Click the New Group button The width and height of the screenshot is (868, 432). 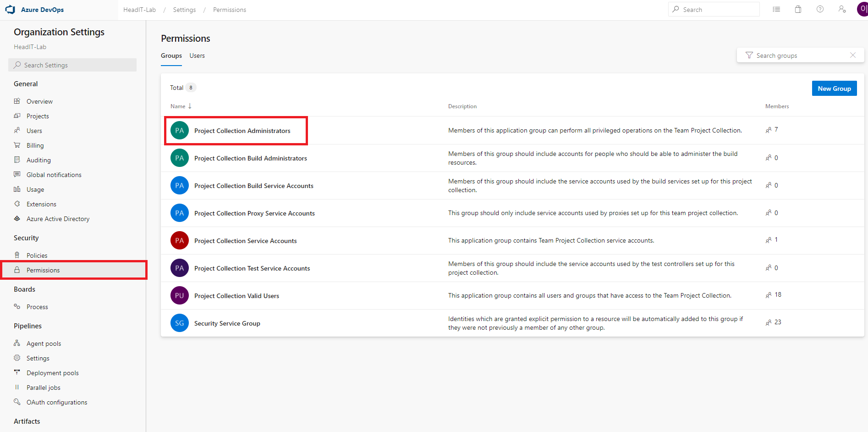pos(834,89)
